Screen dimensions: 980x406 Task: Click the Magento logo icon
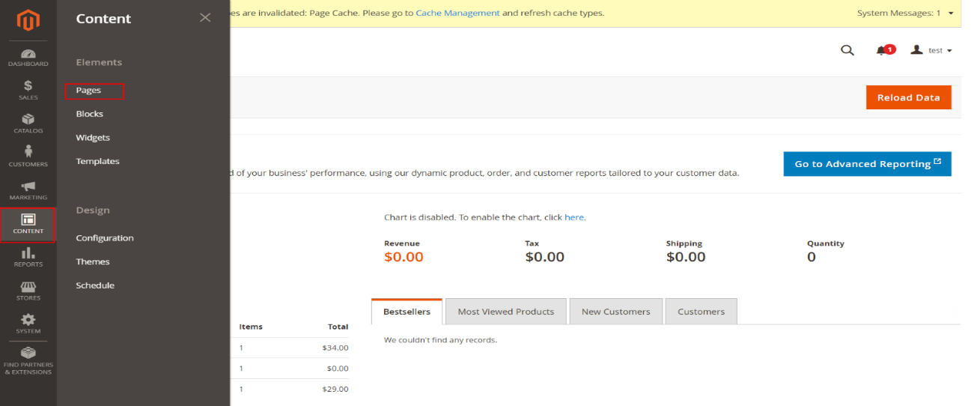(28, 21)
